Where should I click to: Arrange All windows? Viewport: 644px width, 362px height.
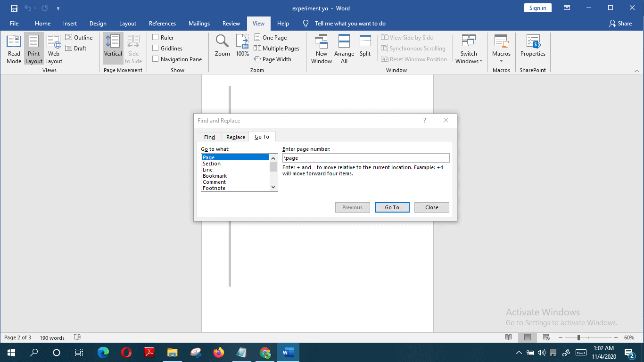pos(344,49)
